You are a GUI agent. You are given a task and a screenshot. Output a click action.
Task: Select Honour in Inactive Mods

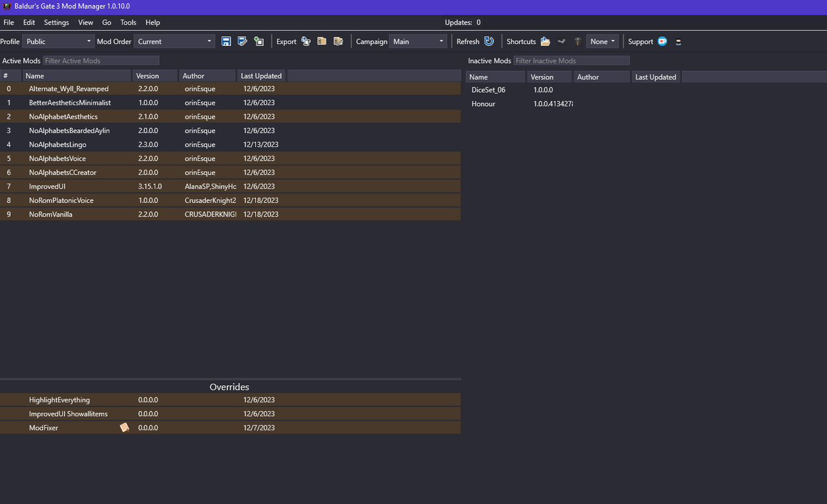[x=483, y=103]
